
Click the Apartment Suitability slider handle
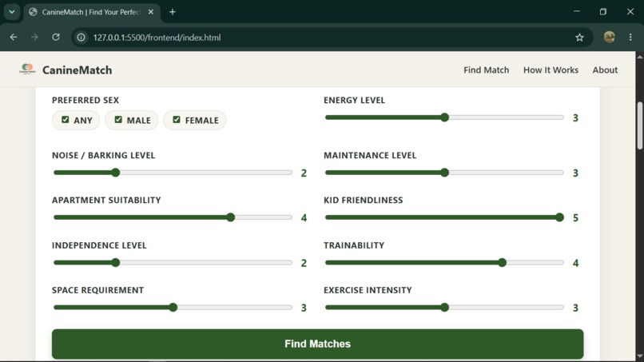pos(230,217)
